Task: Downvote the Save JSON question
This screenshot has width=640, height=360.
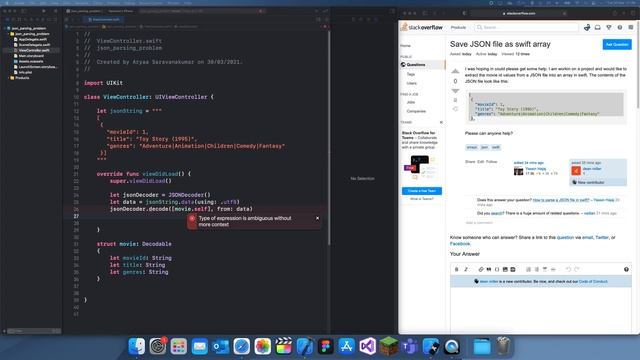Action: [x=456, y=91]
